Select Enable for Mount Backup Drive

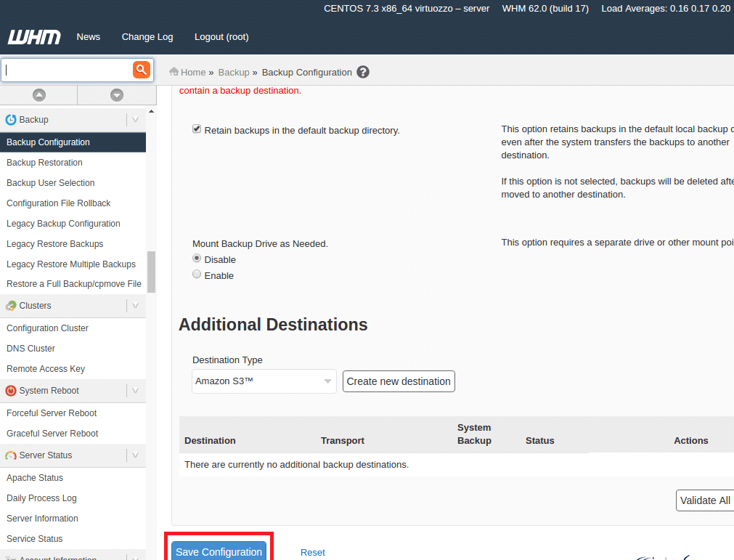197,275
